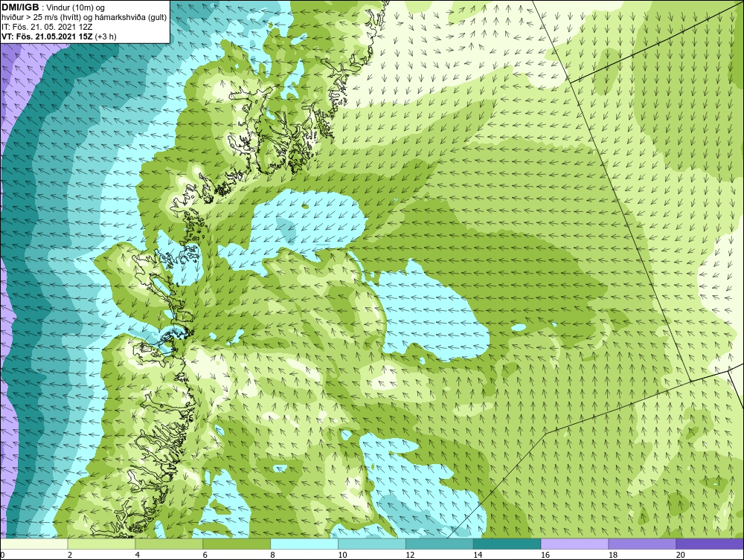Click the legend value label 18

point(613,555)
